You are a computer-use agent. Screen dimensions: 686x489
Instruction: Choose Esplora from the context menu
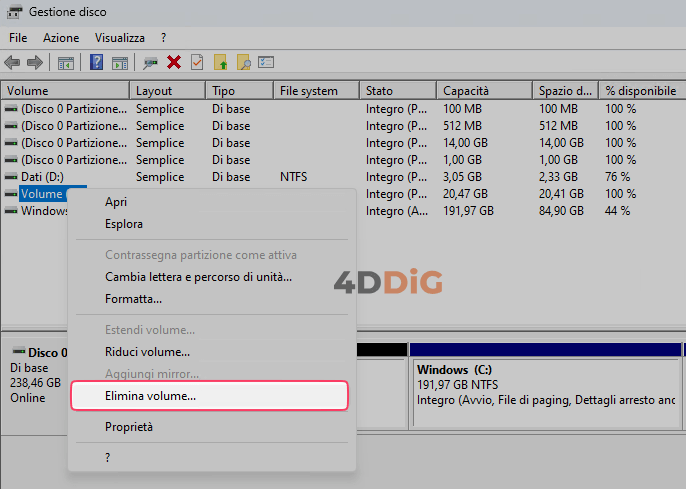pyautogui.click(x=212, y=224)
